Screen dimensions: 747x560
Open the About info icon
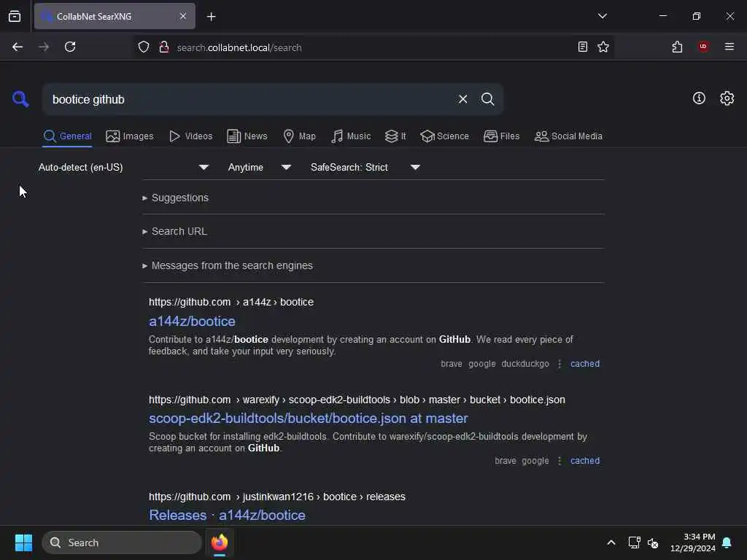(x=699, y=98)
